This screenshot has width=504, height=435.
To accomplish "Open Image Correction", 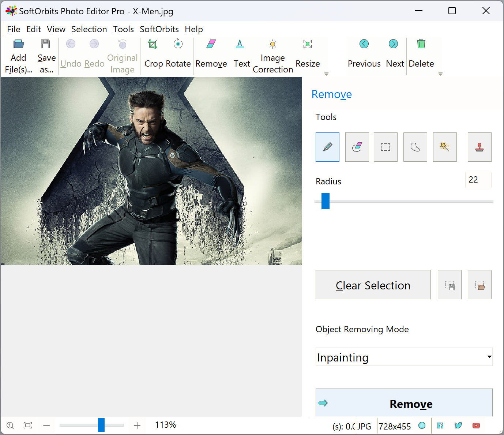I will (x=273, y=57).
